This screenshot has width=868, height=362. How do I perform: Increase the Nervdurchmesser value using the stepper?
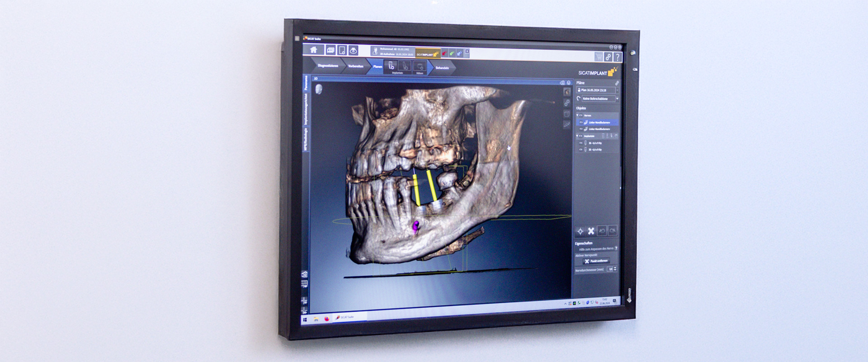coord(615,267)
